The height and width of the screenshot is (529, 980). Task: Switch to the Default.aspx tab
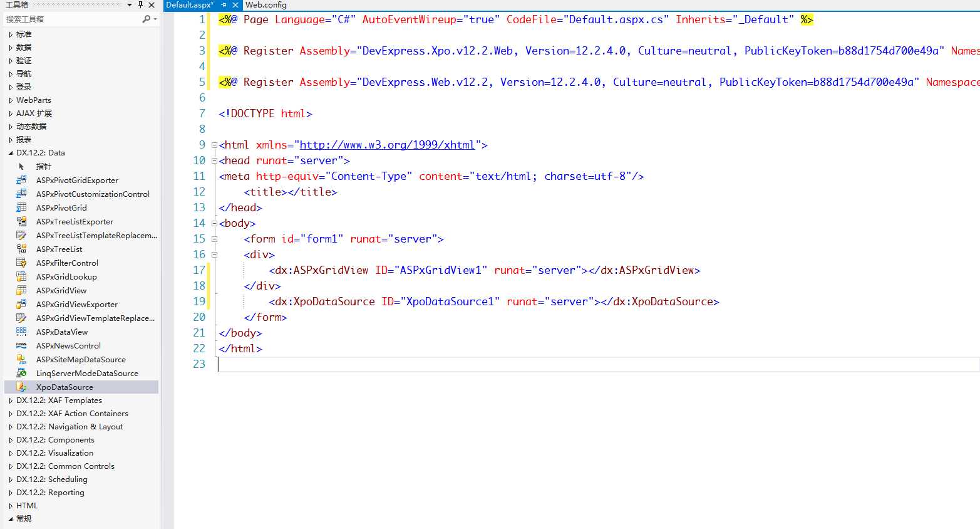coord(190,4)
